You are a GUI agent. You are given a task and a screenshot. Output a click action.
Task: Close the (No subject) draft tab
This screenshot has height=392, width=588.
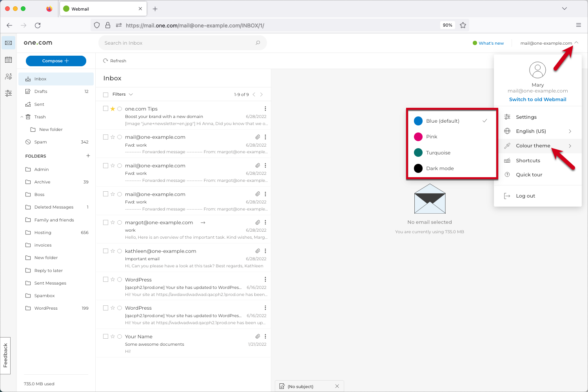337,386
